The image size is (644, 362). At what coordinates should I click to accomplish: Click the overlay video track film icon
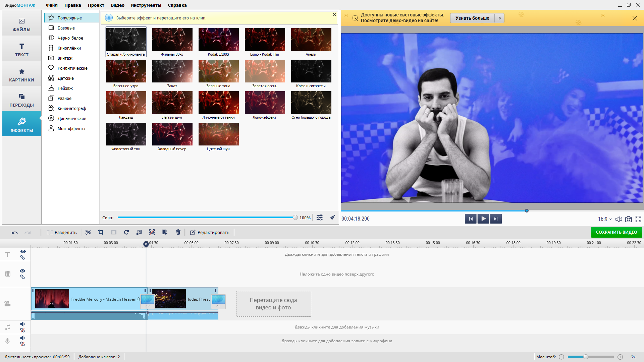(8, 274)
